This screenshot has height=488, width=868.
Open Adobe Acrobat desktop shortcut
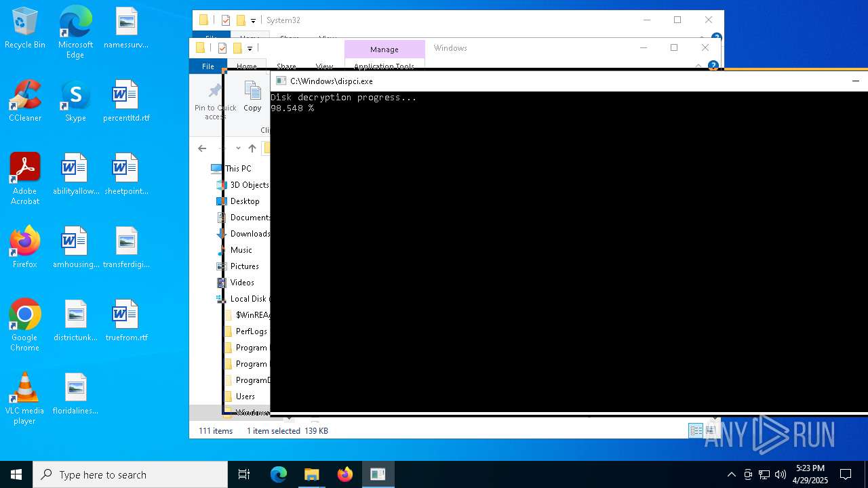[25, 179]
